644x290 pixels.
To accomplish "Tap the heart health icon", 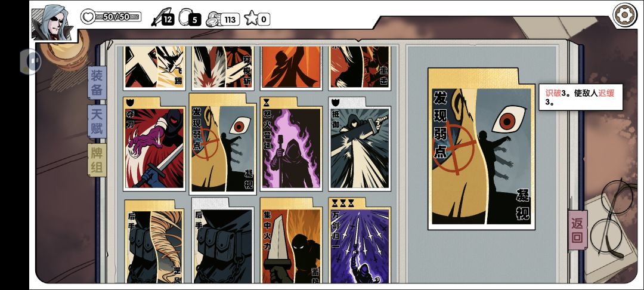I will coord(88,17).
